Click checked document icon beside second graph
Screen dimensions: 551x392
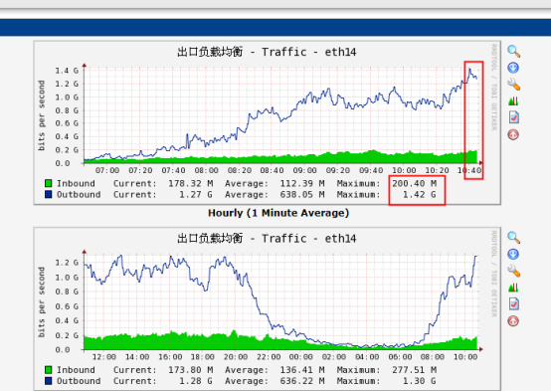pos(514,303)
